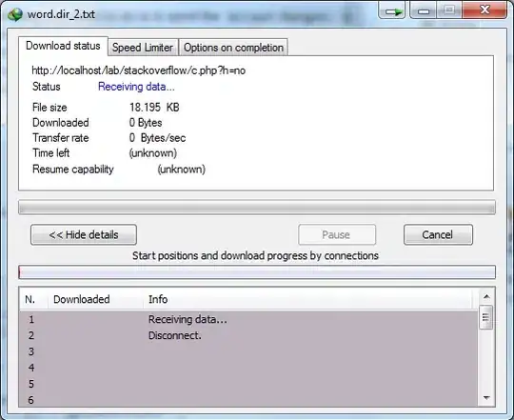This screenshot has width=514, height=420.
Task: Click the scroll up arrow of the connections list
Action: [x=486, y=297]
